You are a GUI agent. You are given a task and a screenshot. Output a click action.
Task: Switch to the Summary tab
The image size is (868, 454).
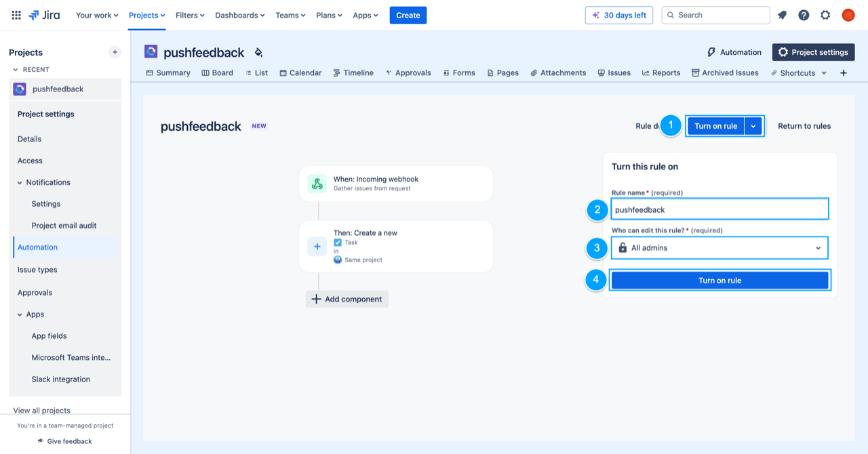pyautogui.click(x=168, y=73)
